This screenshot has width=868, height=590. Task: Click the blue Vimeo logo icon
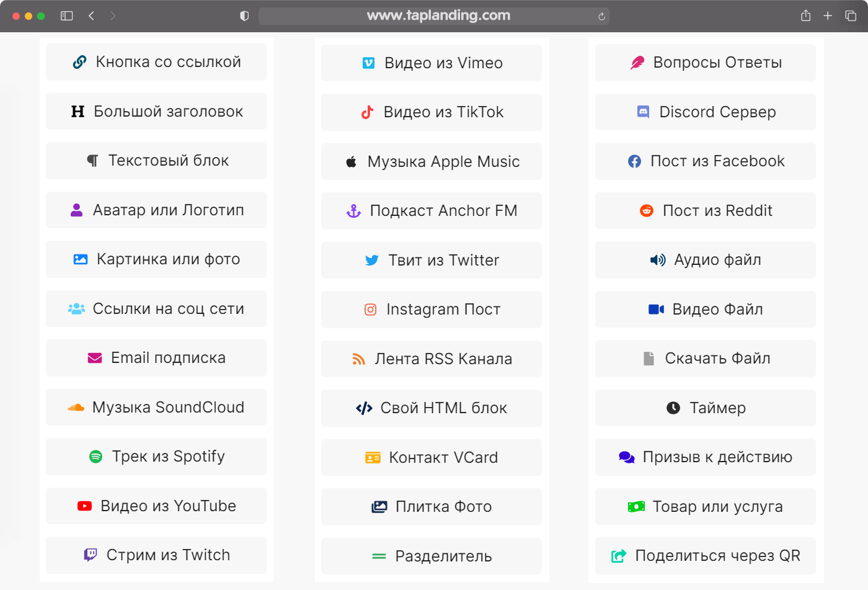coord(368,63)
